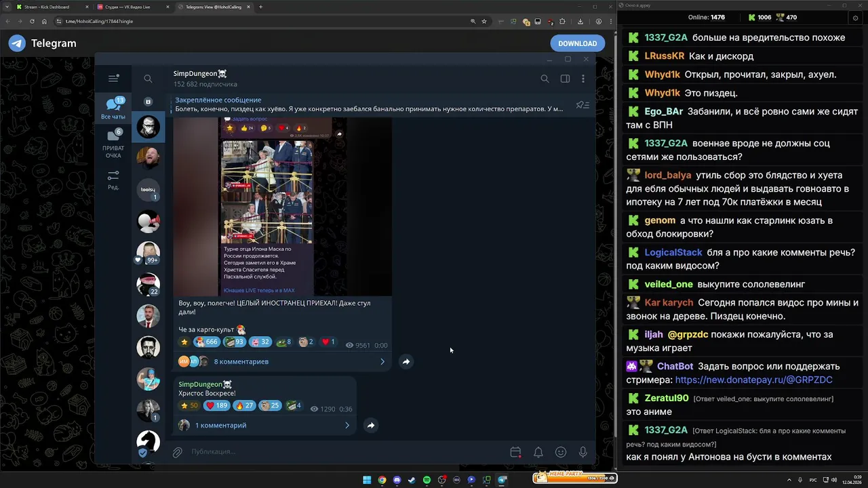Image resolution: width=868 pixels, height=488 pixels.
Task: Add the heart reaction with 189
Action: click(216, 406)
